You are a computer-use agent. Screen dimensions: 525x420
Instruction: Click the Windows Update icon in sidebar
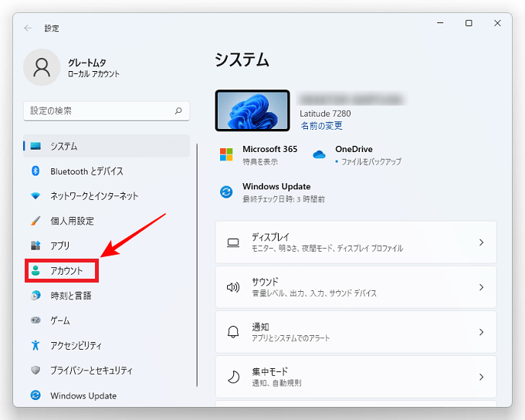coord(36,395)
